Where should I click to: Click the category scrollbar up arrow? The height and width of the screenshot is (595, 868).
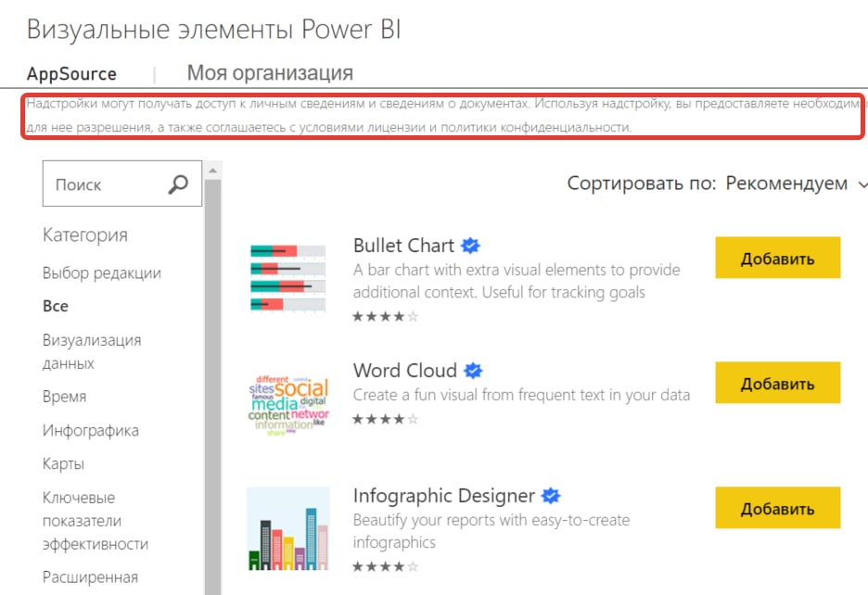coord(212,171)
